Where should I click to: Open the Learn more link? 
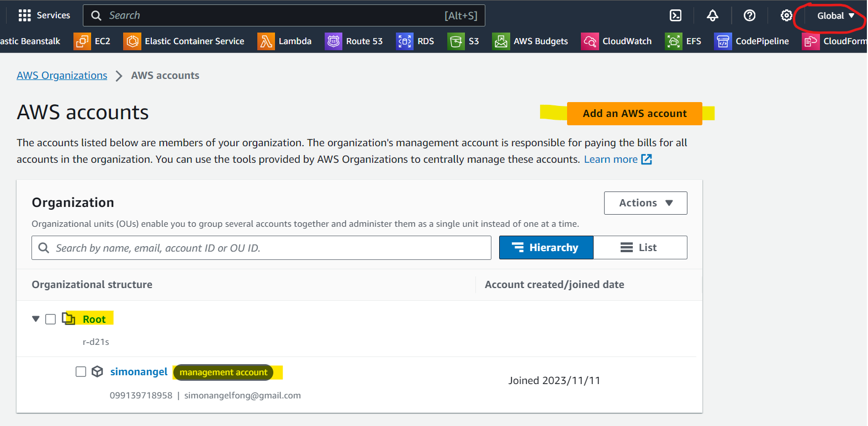(x=611, y=159)
